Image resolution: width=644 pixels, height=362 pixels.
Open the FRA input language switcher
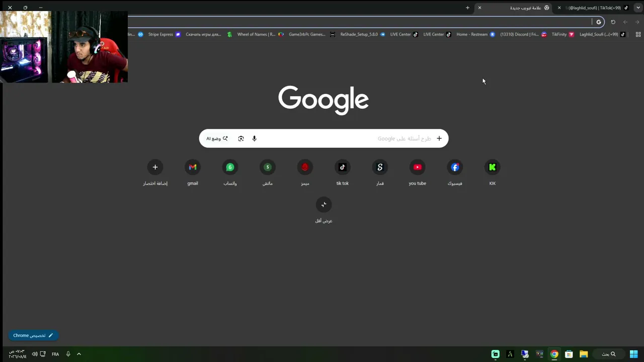[55, 354]
